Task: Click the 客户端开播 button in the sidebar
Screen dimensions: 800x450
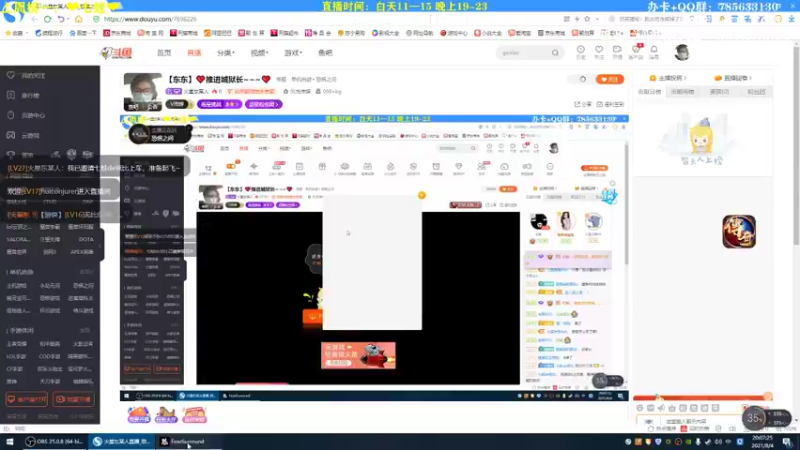Action: tap(27, 399)
